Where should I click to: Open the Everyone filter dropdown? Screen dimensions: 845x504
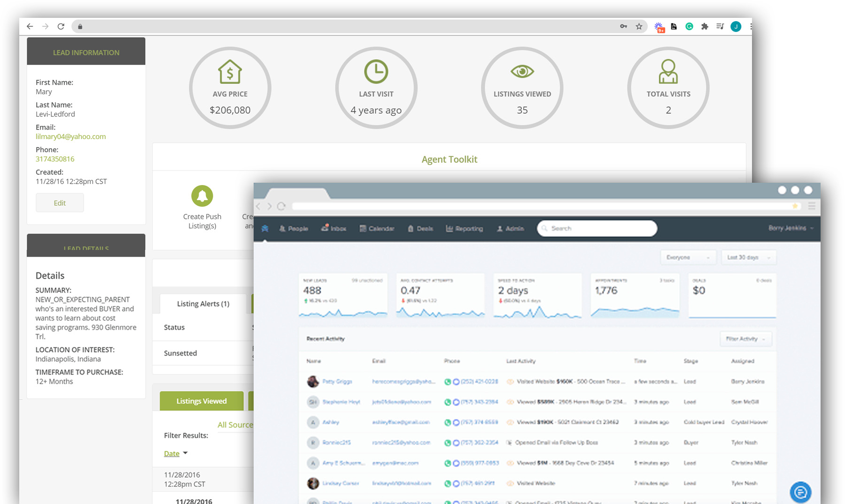tap(688, 257)
